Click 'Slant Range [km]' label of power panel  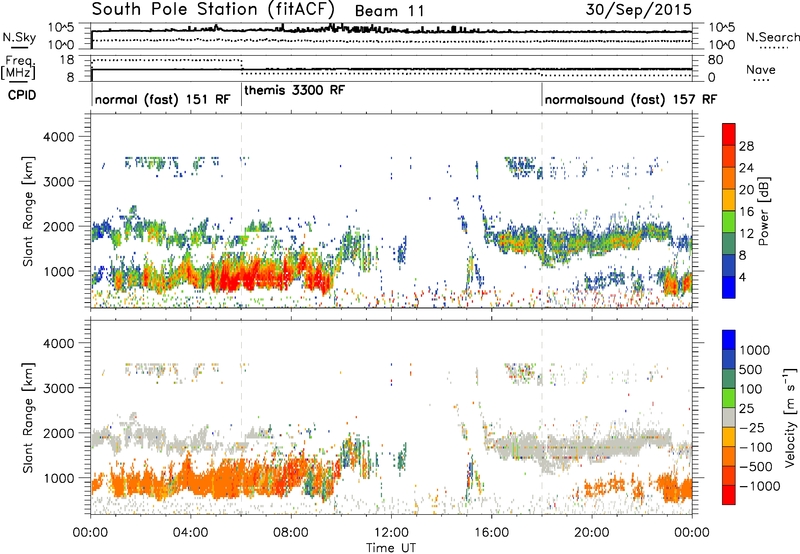coord(29,211)
